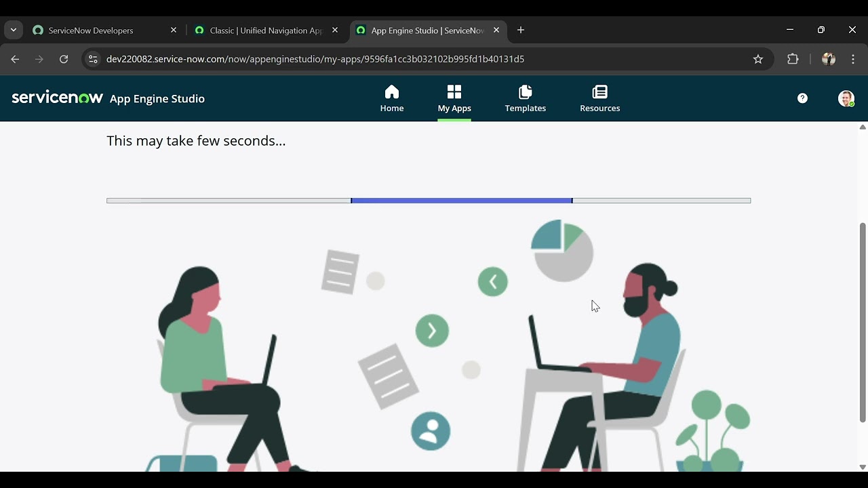868x488 pixels.
Task: Go to the Home navigation item
Action: tap(392, 99)
